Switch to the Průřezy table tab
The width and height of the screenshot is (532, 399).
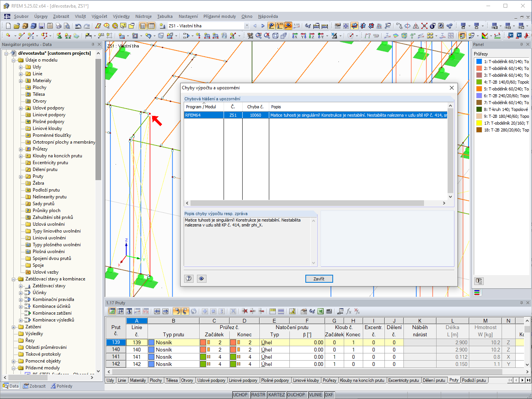(x=329, y=380)
